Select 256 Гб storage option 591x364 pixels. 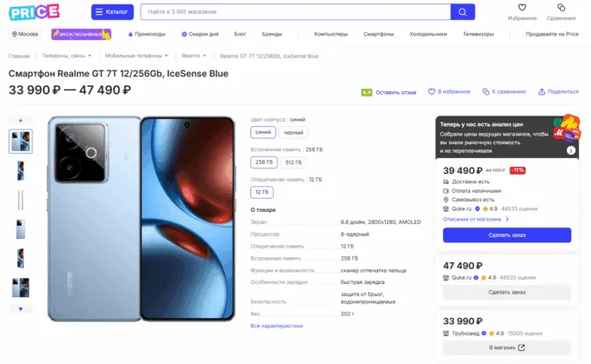point(262,162)
